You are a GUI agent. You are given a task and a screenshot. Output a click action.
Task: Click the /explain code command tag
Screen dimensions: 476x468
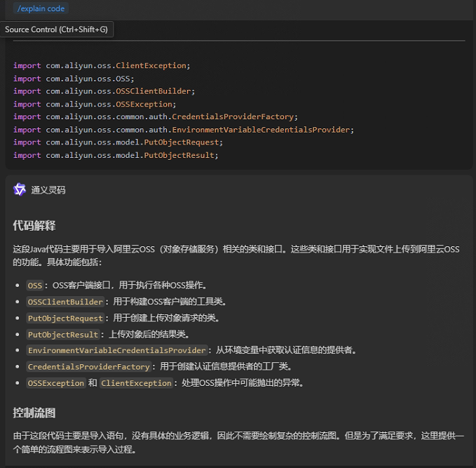point(41,8)
